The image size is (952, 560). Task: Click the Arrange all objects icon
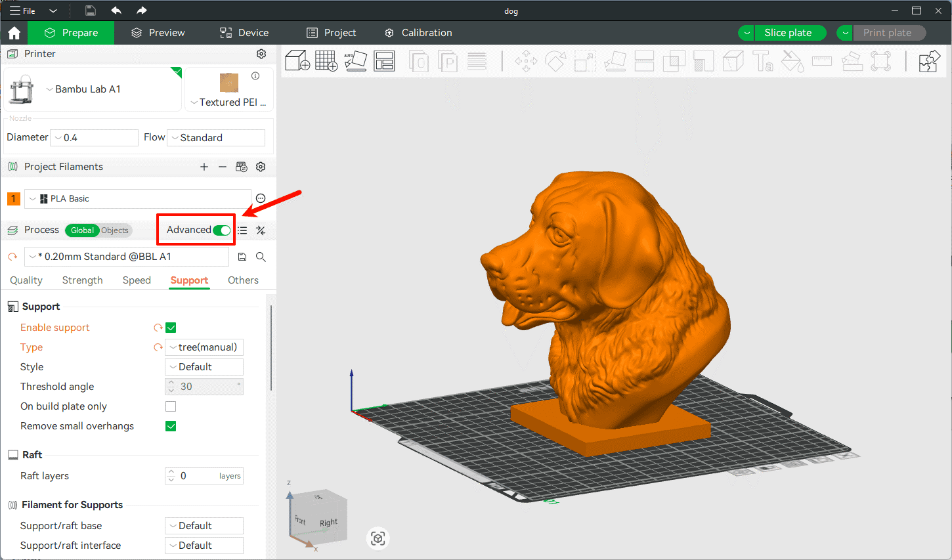pos(384,61)
